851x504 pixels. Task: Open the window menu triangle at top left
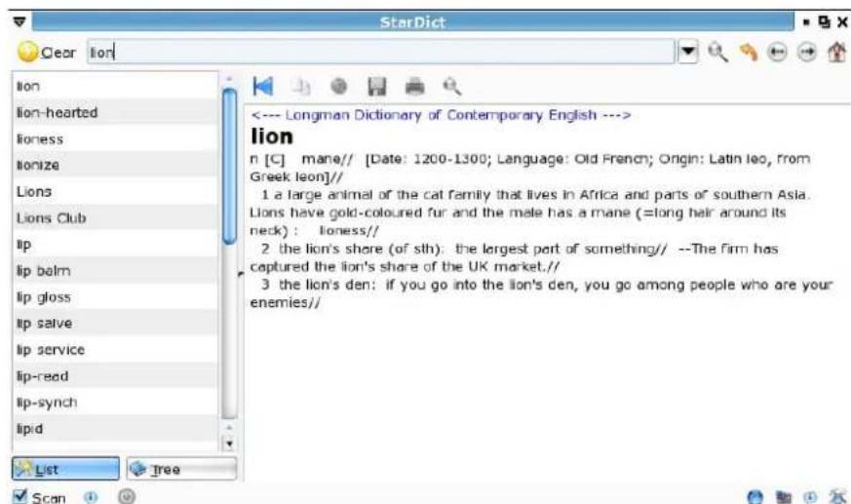(19, 21)
